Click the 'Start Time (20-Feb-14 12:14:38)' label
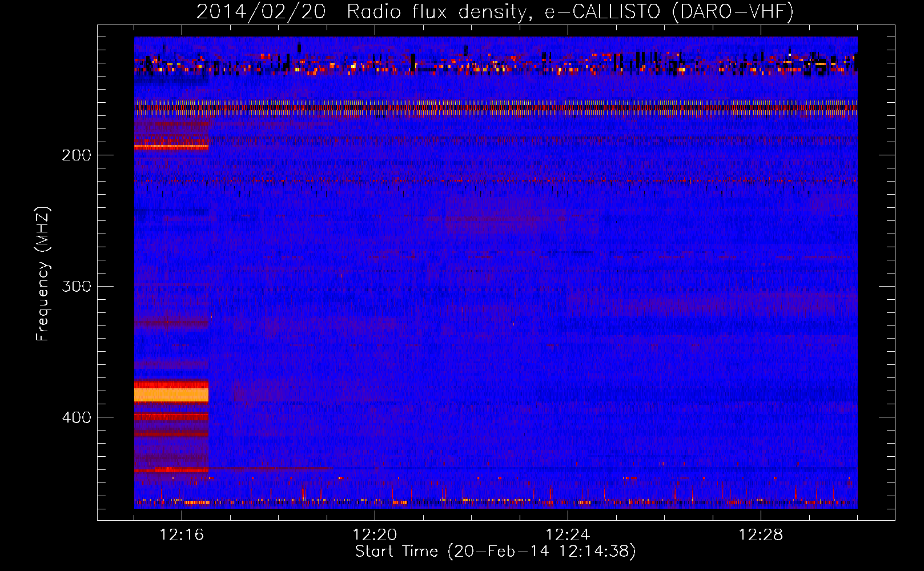This screenshot has width=924, height=571. 495,552
